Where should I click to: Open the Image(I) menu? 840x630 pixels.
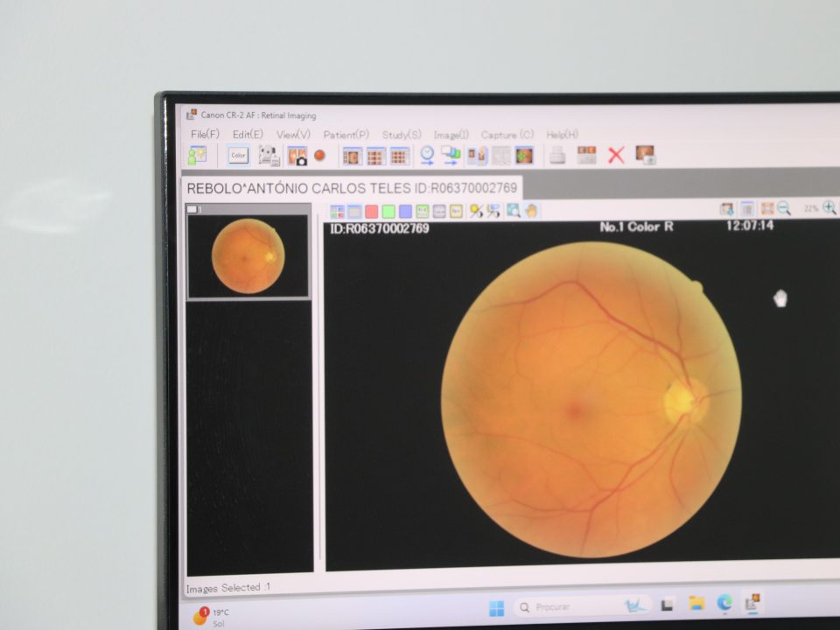click(x=451, y=135)
